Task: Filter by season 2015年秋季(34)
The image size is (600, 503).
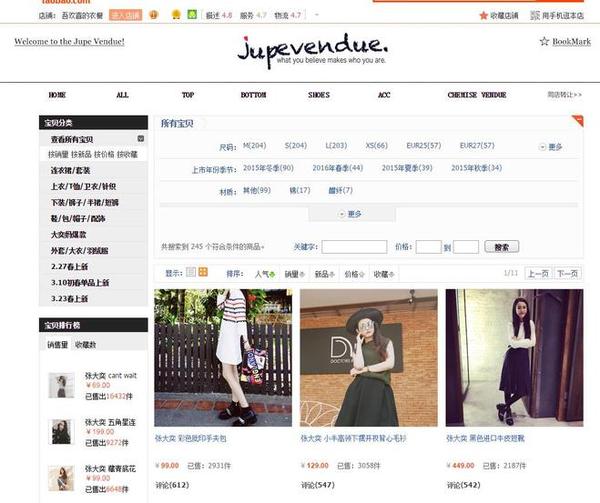Action: pyautogui.click(x=476, y=168)
